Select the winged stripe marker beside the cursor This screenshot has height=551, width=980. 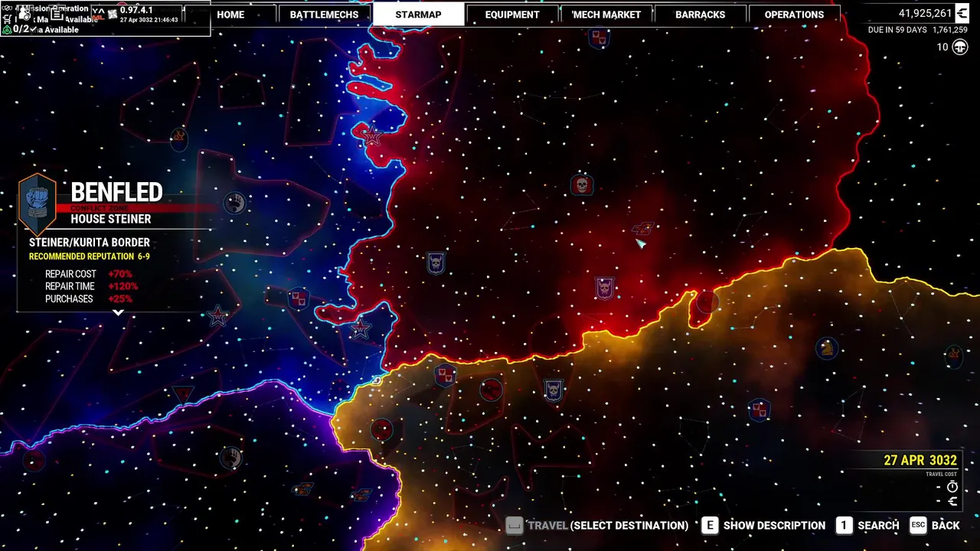[643, 229]
